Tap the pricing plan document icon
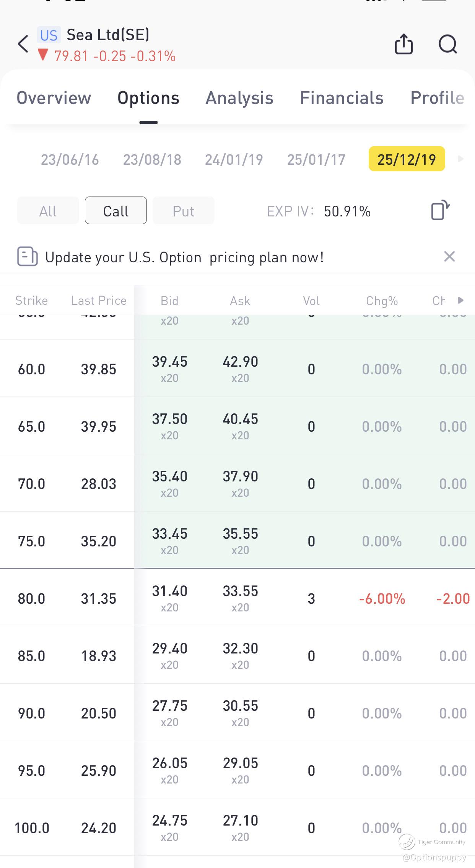This screenshot has height=868, width=475. tap(27, 257)
